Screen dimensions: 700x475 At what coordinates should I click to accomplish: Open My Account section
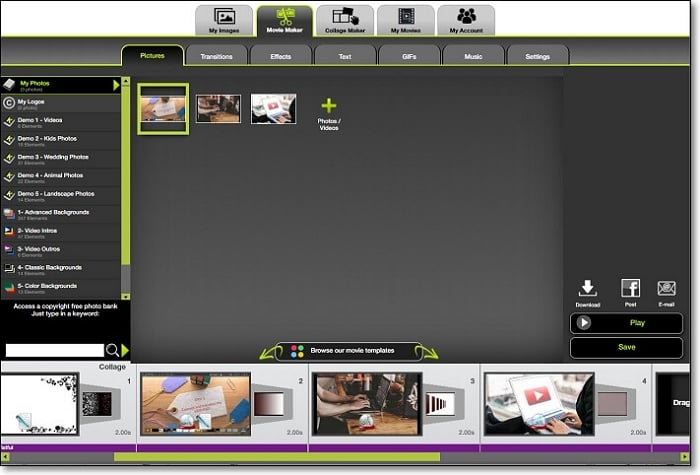click(466, 20)
